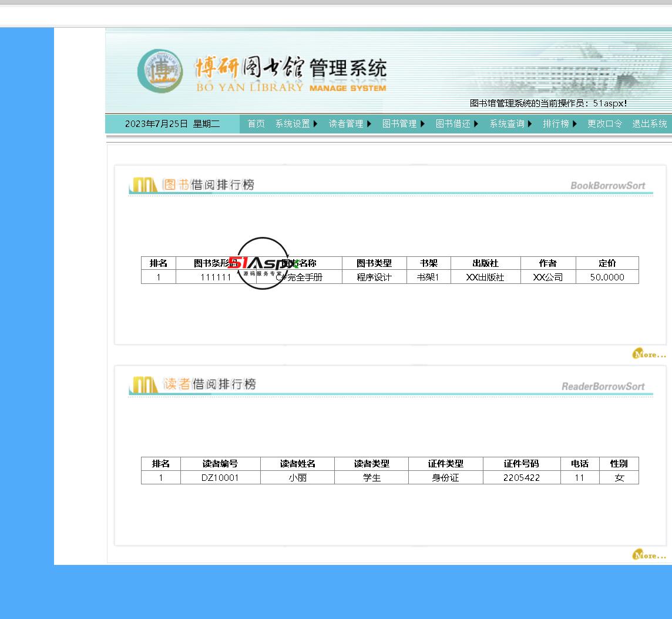
Task: Open the 图书借还 menu
Action: point(453,123)
